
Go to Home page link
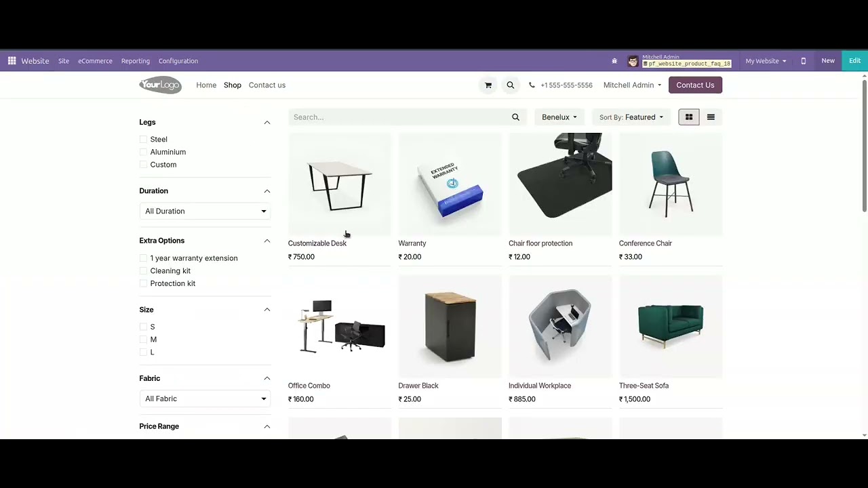click(x=206, y=85)
